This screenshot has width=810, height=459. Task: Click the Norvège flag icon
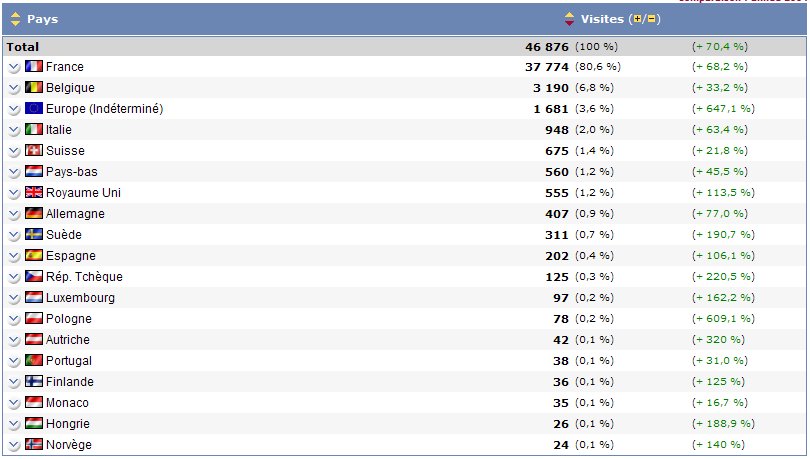[x=34, y=444]
